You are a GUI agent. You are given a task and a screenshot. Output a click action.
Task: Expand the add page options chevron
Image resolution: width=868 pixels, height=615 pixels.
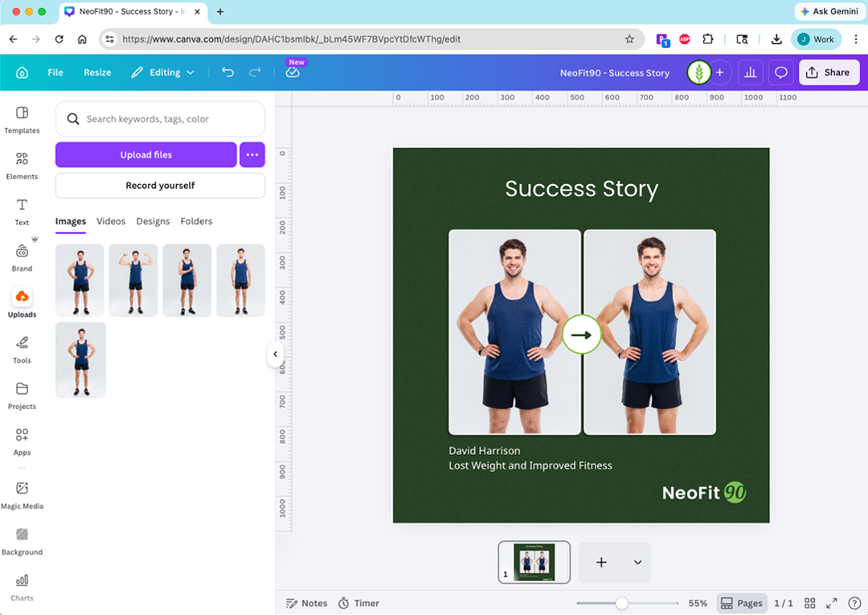(637, 563)
